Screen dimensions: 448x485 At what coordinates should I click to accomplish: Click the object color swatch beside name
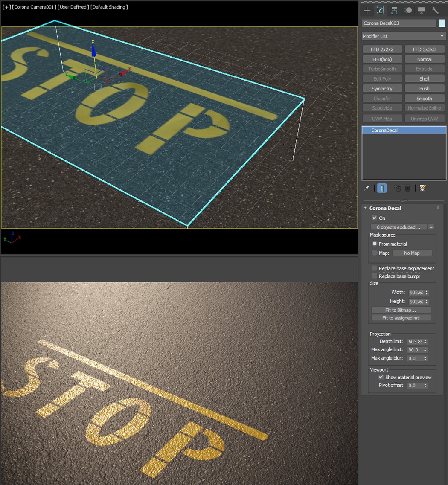(442, 23)
